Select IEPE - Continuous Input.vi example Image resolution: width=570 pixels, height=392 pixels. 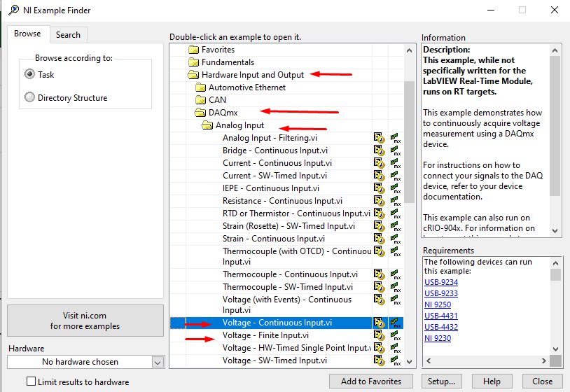pyautogui.click(x=271, y=188)
